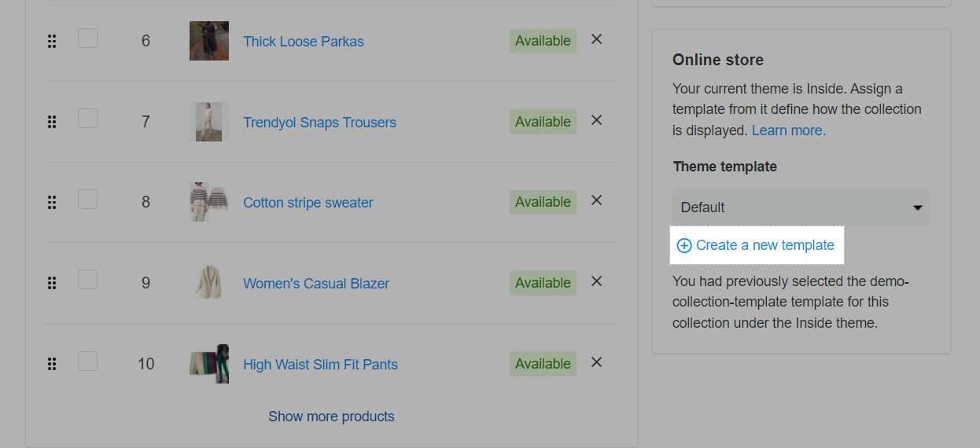Check the box for Thick Loose Parkas
The image size is (980, 448).
point(87,38)
